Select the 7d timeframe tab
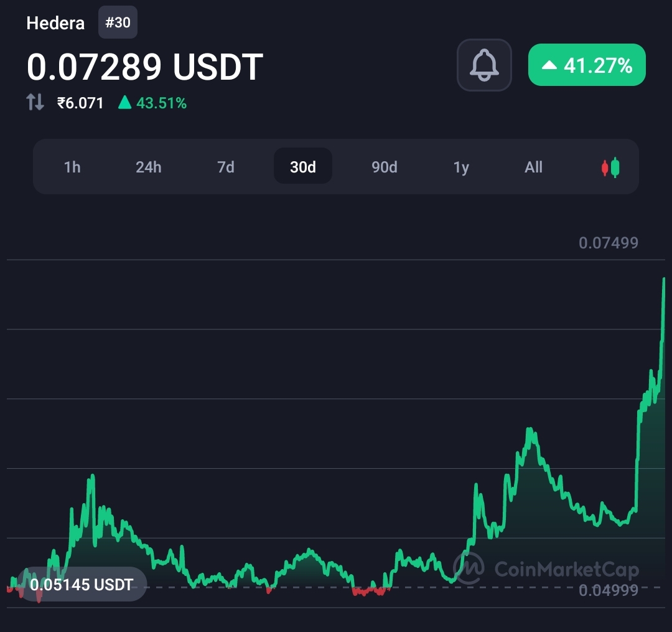Screen dimensions: 672x632 pos(225,167)
